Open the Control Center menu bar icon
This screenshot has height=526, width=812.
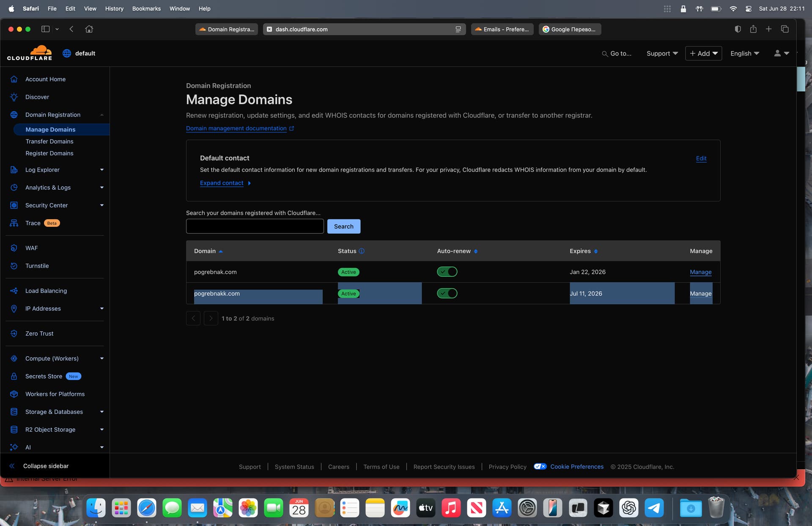click(x=749, y=8)
